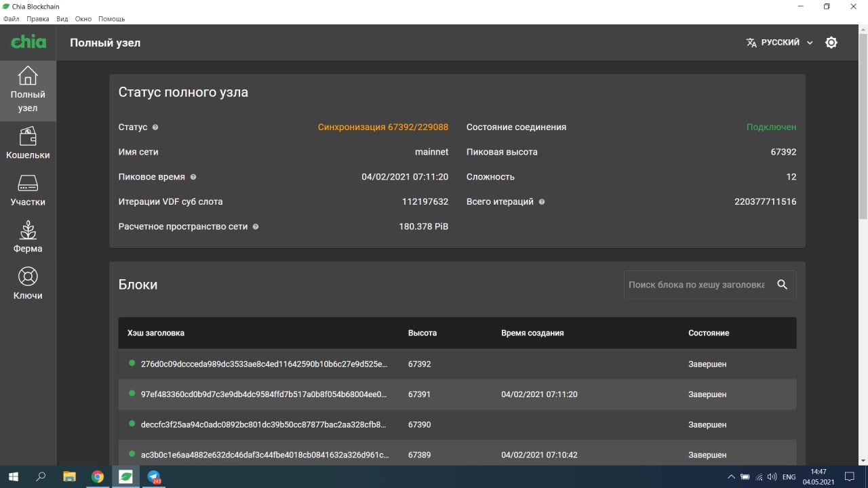Click peak time 04/02/2021 07:11:20 in status panel

(x=405, y=177)
